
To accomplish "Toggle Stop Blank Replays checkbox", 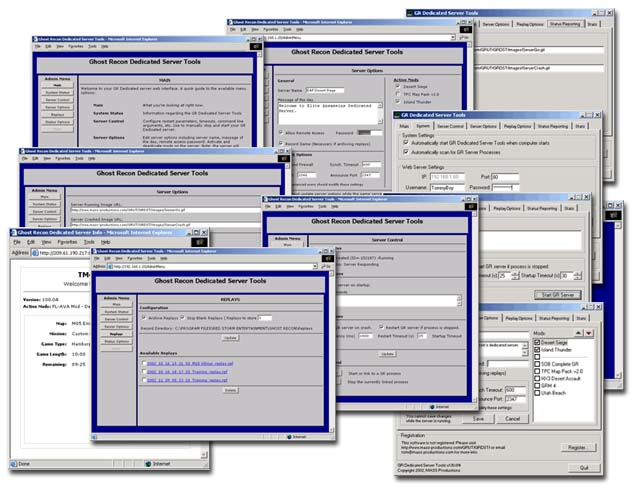I will [x=182, y=318].
